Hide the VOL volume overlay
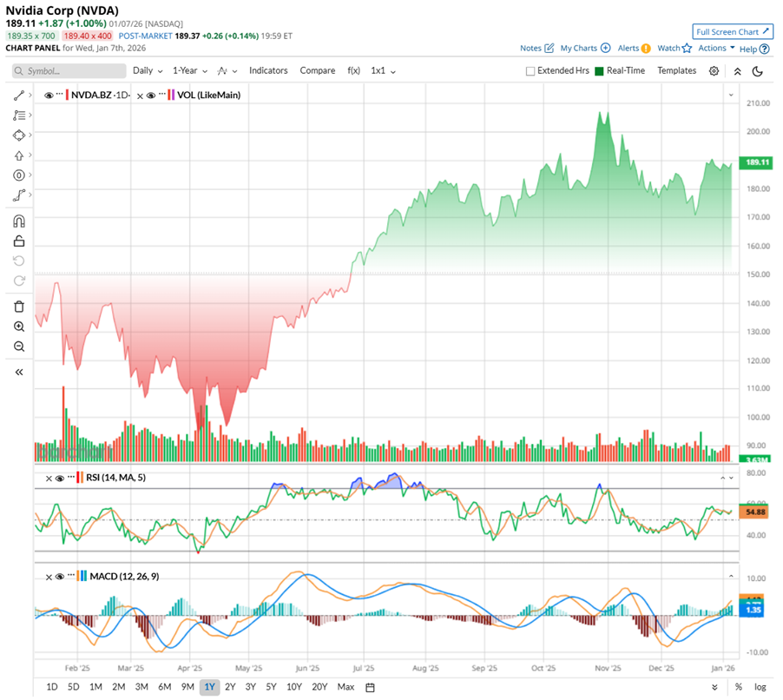 pyautogui.click(x=151, y=95)
